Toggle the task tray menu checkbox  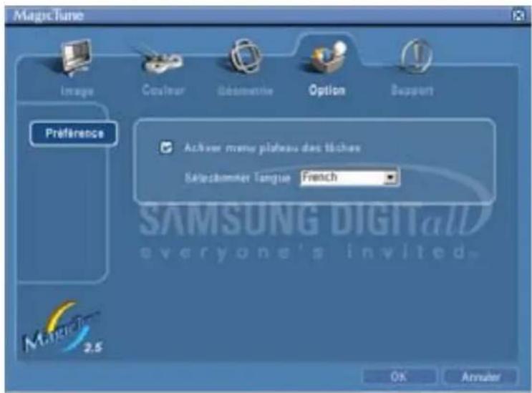coord(166,148)
